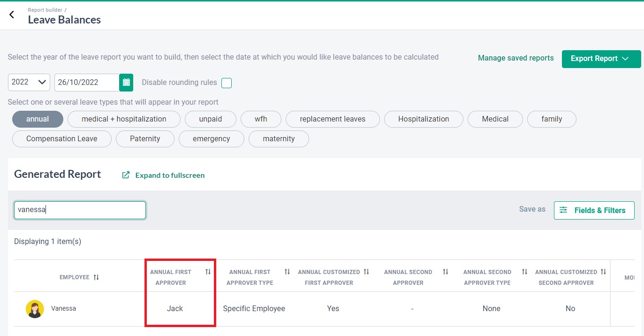
Task: Open Fields & Filters panel
Action: pyautogui.click(x=594, y=210)
